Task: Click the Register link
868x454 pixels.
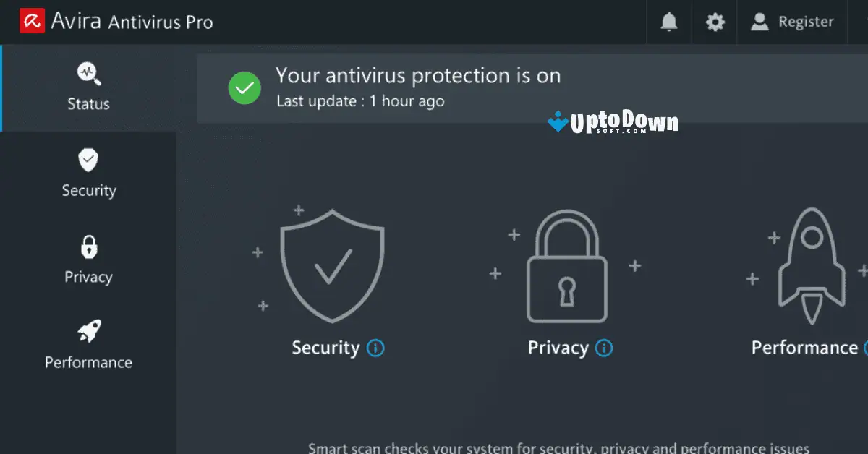Action: 805,22
